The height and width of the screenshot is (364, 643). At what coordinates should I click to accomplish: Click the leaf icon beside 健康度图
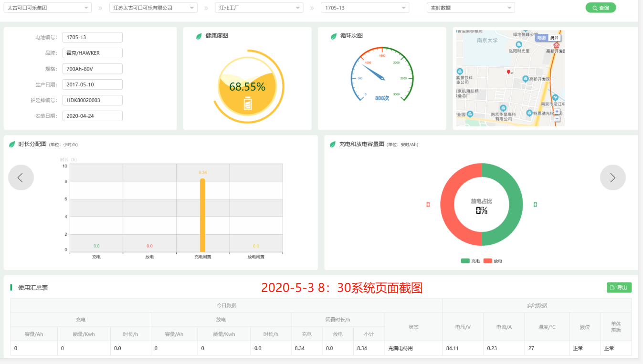[x=199, y=36]
